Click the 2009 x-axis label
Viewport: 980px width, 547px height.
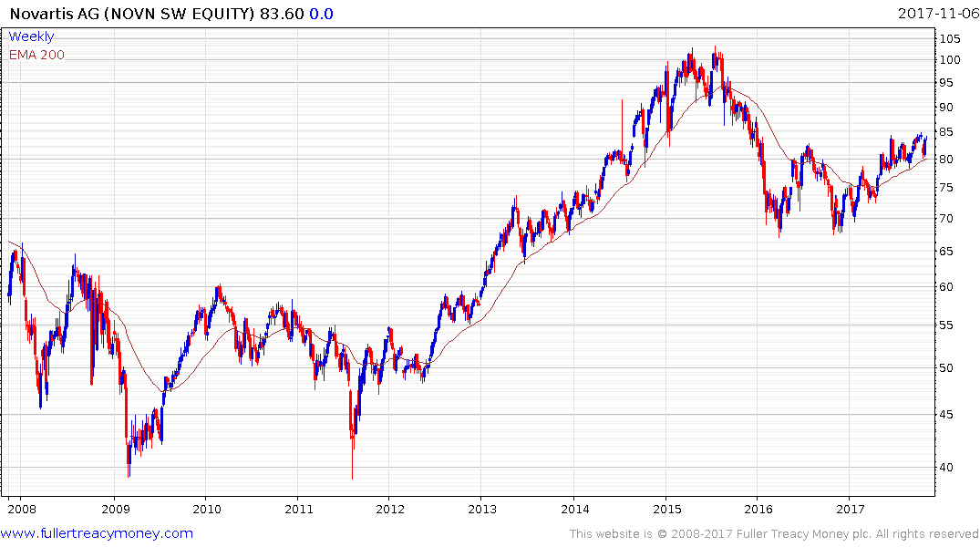(116, 509)
